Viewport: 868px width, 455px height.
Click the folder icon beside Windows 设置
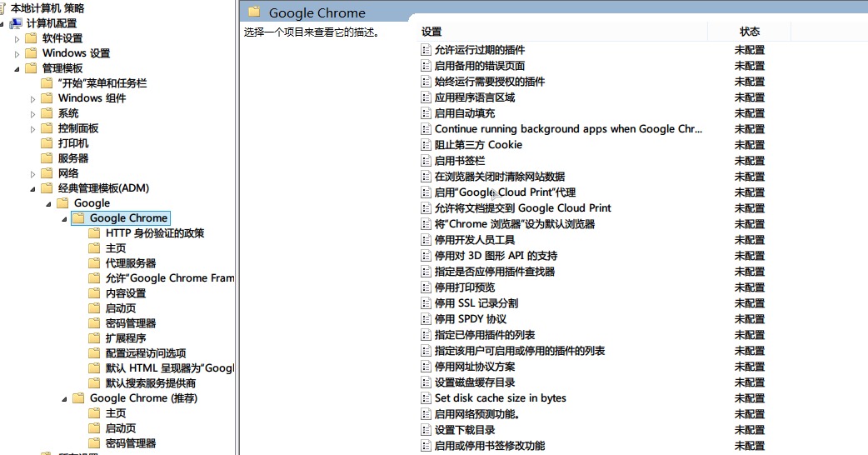point(32,53)
